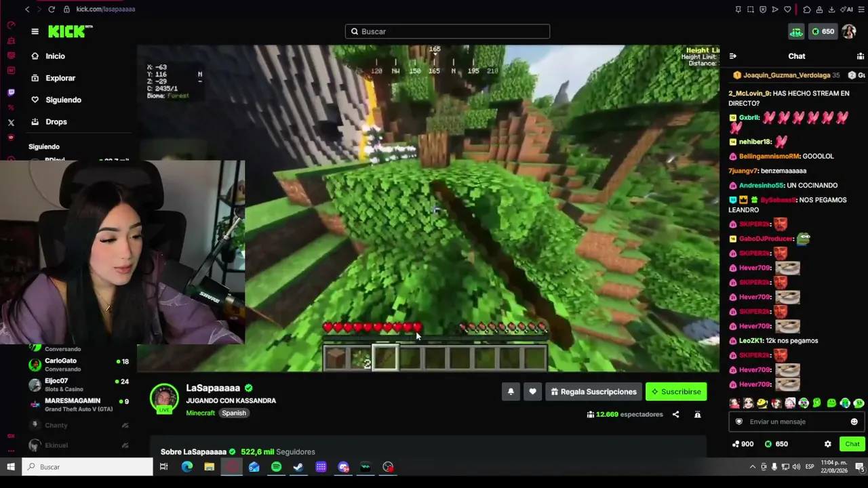The image size is (868, 488).
Task: Open the Windows Start menu
Action: pyautogui.click(x=11, y=467)
